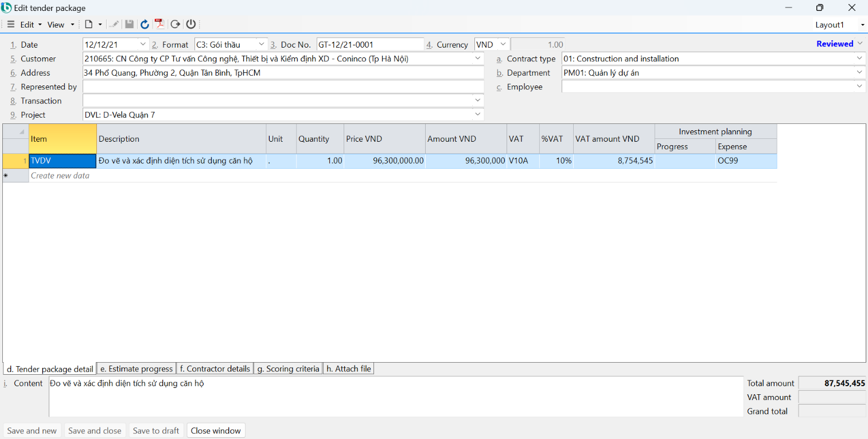Expand the Date dropdown
The height and width of the screenshot is (439, 868).
pyautogui.click(x=143, y=44)
